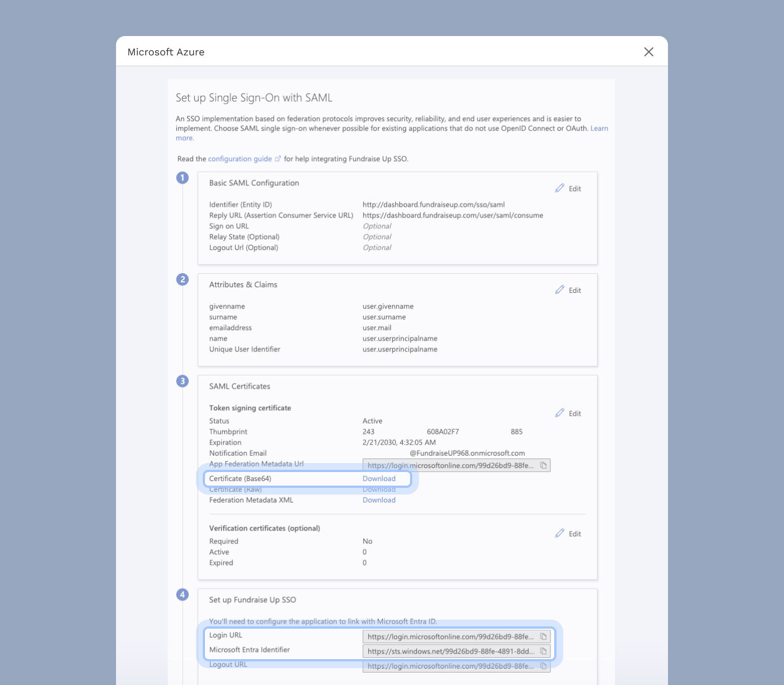Open the Learn more link

[599, 128]
